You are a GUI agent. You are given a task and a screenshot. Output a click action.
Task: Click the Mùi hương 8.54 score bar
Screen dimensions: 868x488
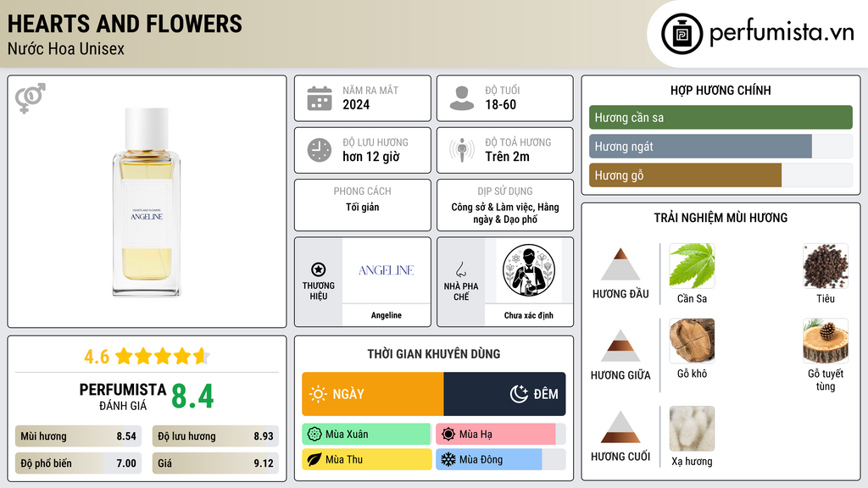(78, 436)
